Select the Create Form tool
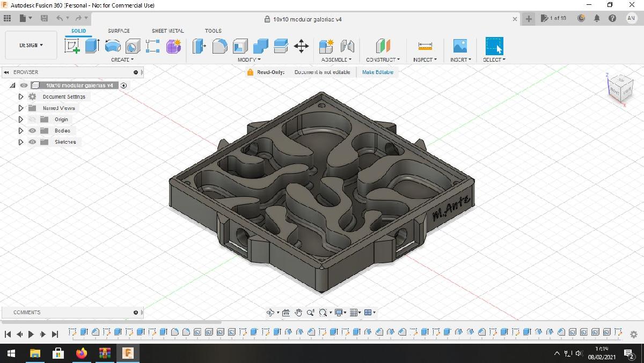The width and height of the screenshot is (644, 363). pyautogui.click(x=173, y=46)
